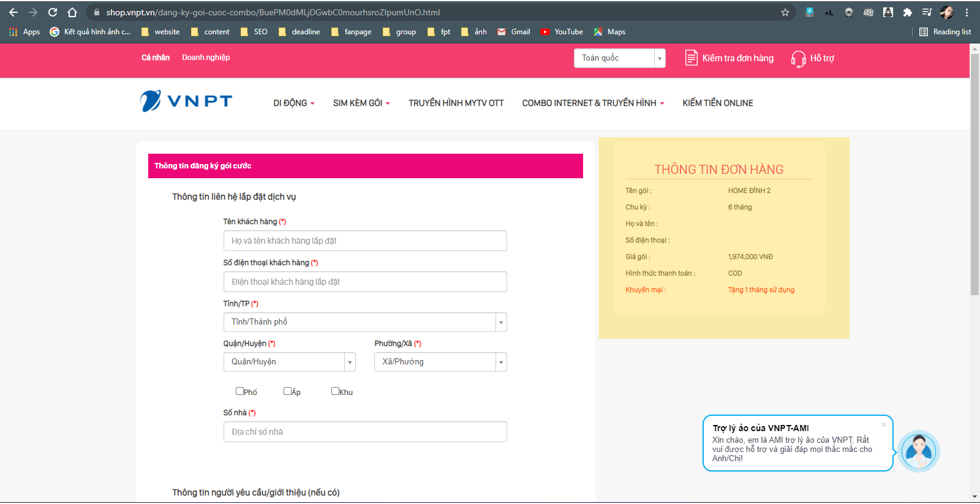Open the Quận/Huyện dropdown
The image size is (980, 504).
pyautogui.click(x=289, y=362)
